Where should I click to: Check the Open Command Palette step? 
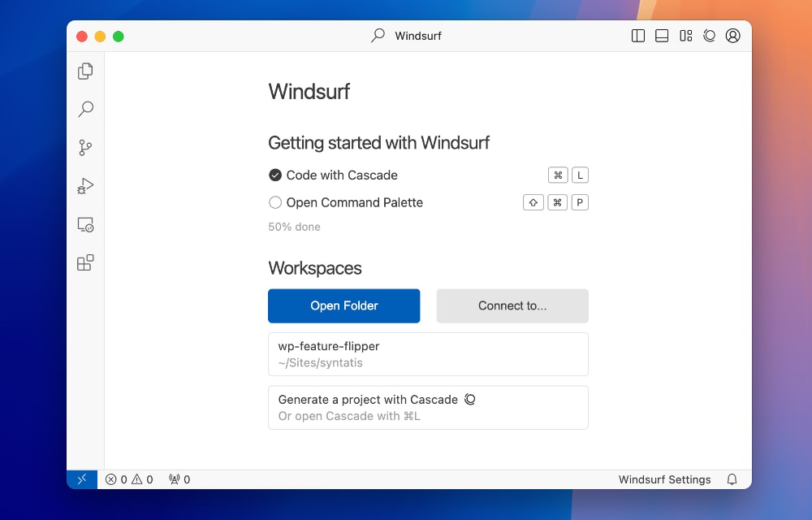(275, 202)
